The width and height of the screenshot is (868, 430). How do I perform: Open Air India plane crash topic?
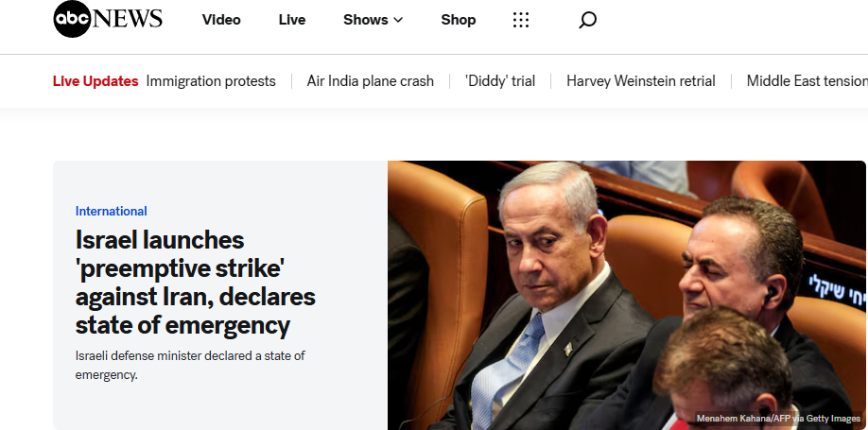click(371, 81)
